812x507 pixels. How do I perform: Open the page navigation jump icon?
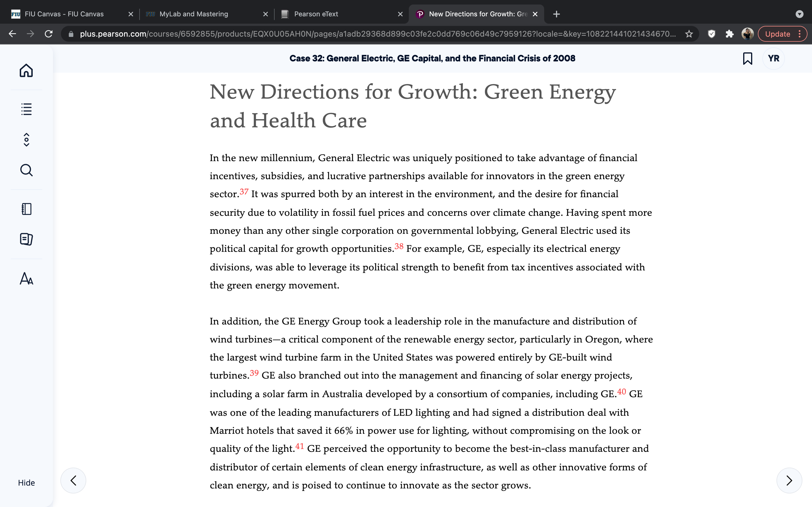(x=26, y=140)
